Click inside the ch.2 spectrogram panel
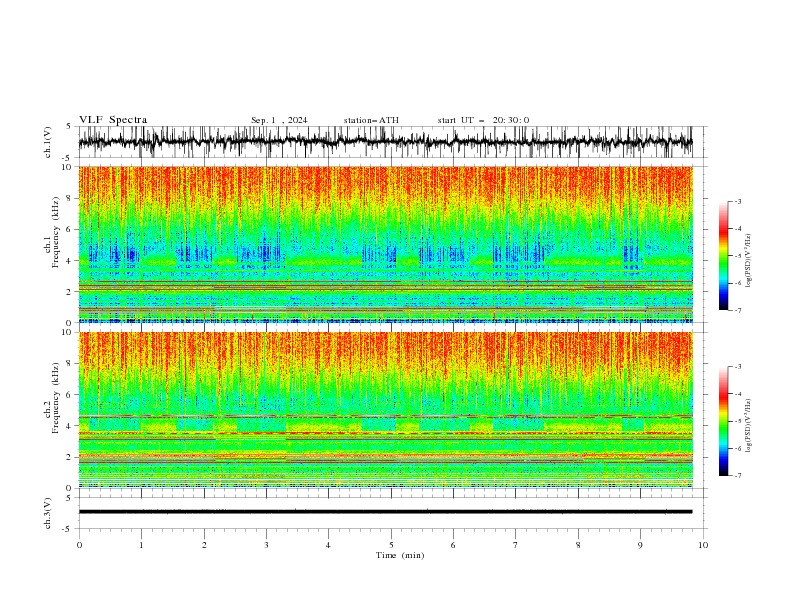 pyautogui.click(x=385, y=410)
